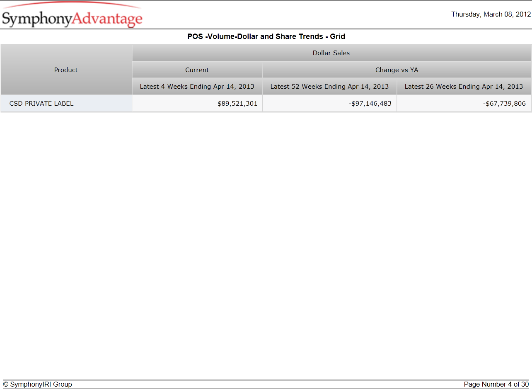The image size is (532, 392).
Task: Select Latest 26 Weeks Ending Apr 14, 2013
Action: [x=464, y=87]
